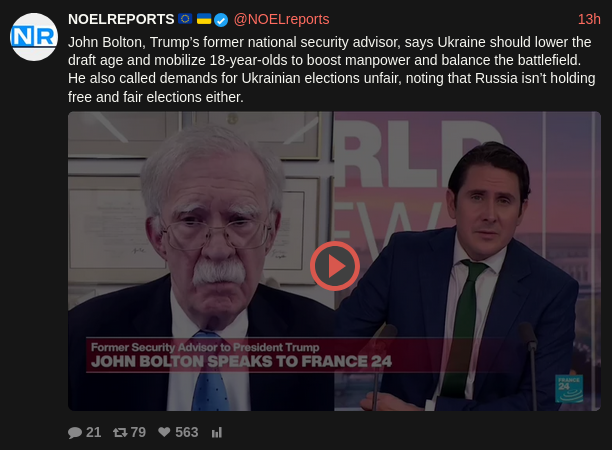Viewport: 612px width, 450px height.
Task: Open the 21 replies count
Action: (x=94, y=432)
